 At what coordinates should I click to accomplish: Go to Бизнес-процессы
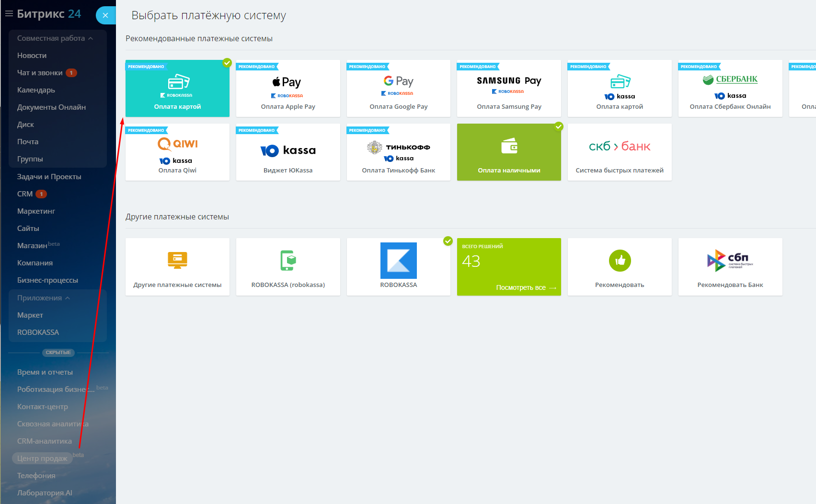pos(47,280)
